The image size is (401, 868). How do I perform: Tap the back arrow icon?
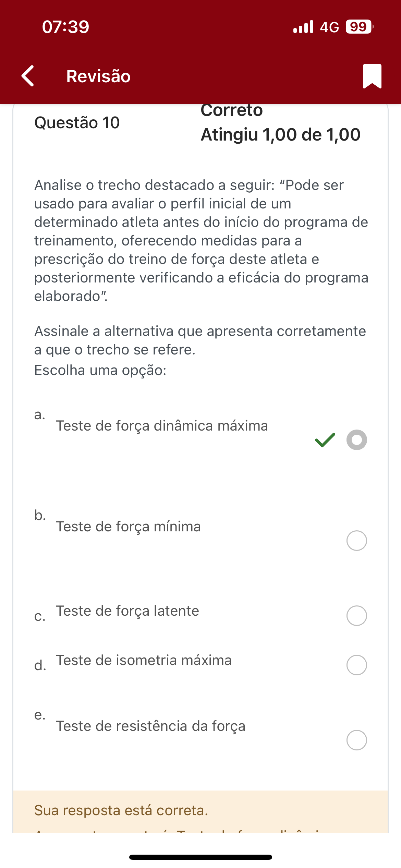tap(28, 76)
